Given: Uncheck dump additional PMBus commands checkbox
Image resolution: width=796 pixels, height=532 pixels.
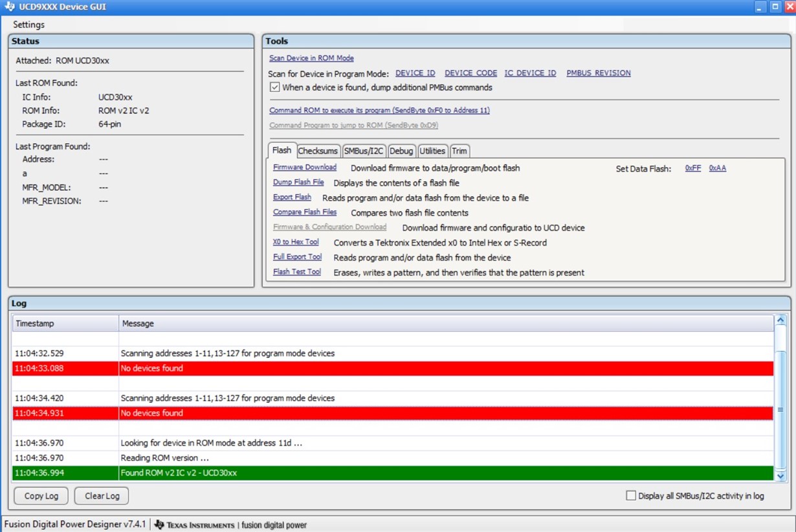Looking at the screenshot, I should tap(274, 87).
